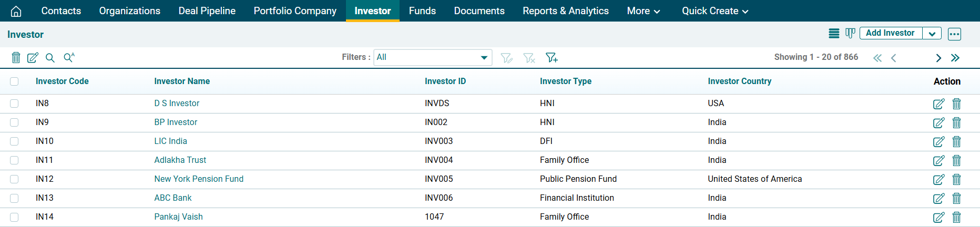Edit the LIC India row
Image resolution: width=980 pixels, height=227 pixels.
click(x=938, y=142)
